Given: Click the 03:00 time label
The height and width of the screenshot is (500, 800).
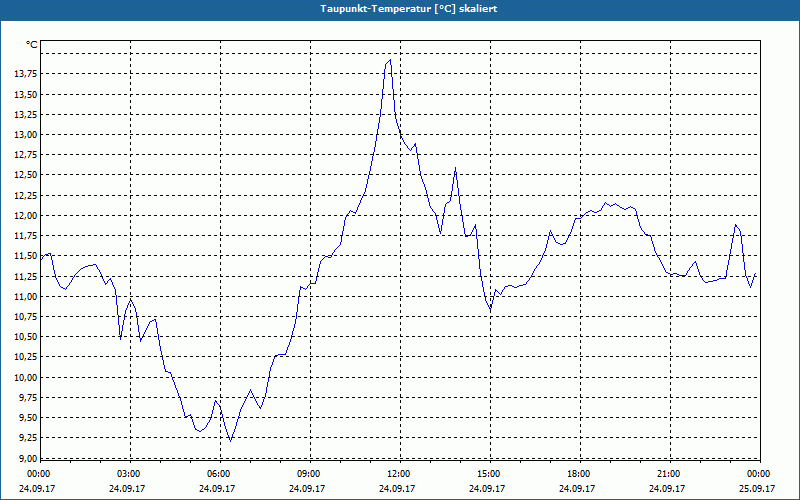Looking at the screenshot, I should click(129, 474).
